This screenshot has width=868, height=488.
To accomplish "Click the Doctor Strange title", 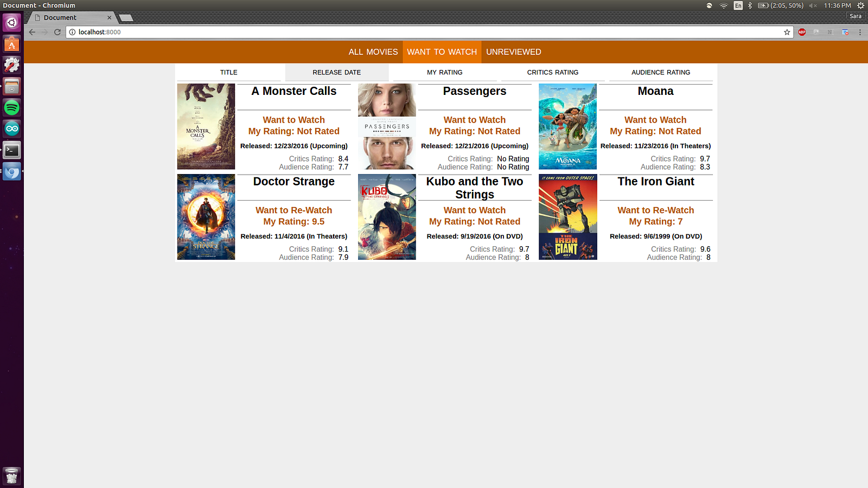I will point(294,182).
